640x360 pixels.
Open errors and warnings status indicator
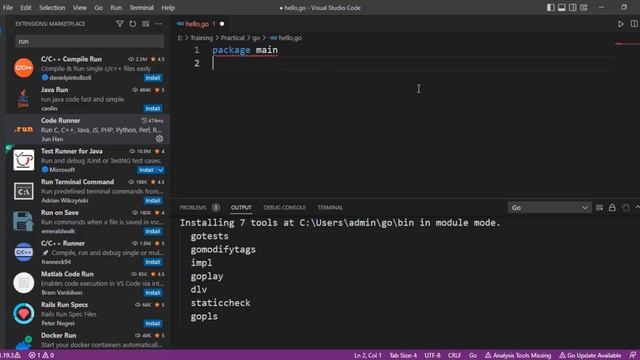pos(41,356)
